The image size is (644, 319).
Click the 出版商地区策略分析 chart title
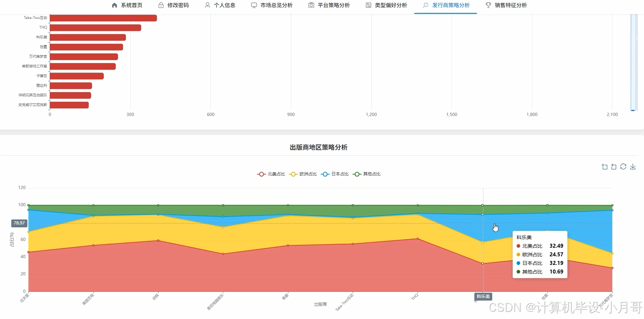318,147
